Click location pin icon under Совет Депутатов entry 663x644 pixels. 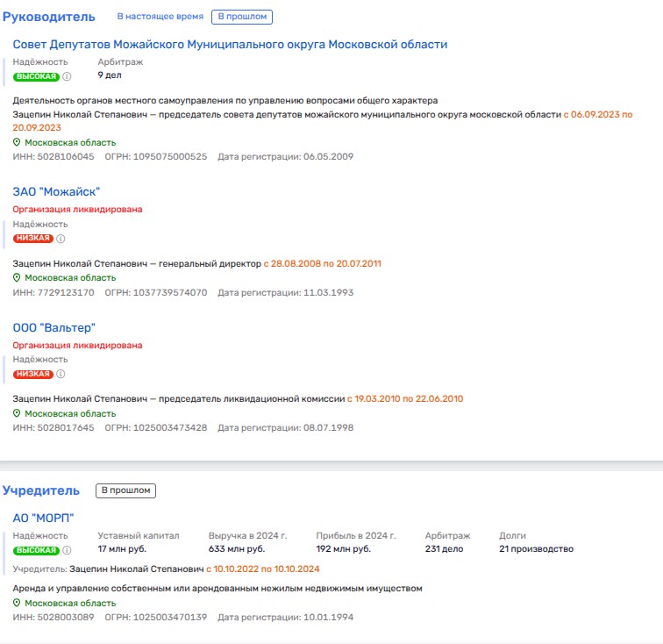coord(17,142)
